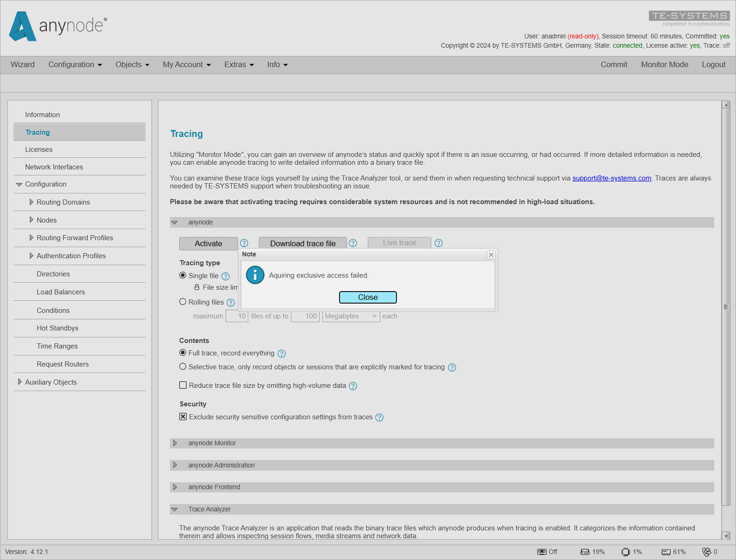The height and width of the screenshot is (560, 736).
Task: Click help icon beside Download trace file
Action: [353, 243]
